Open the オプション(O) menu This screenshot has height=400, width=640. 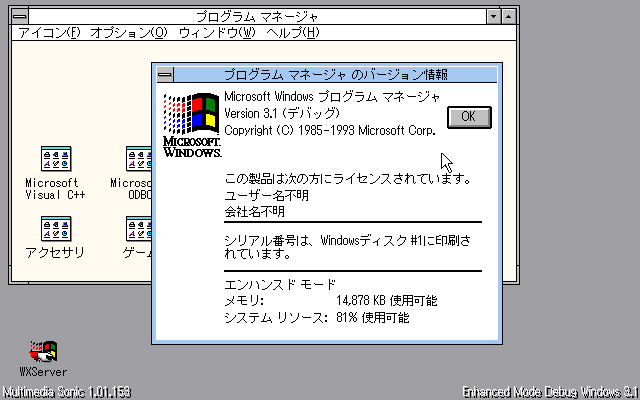[129, 33]
